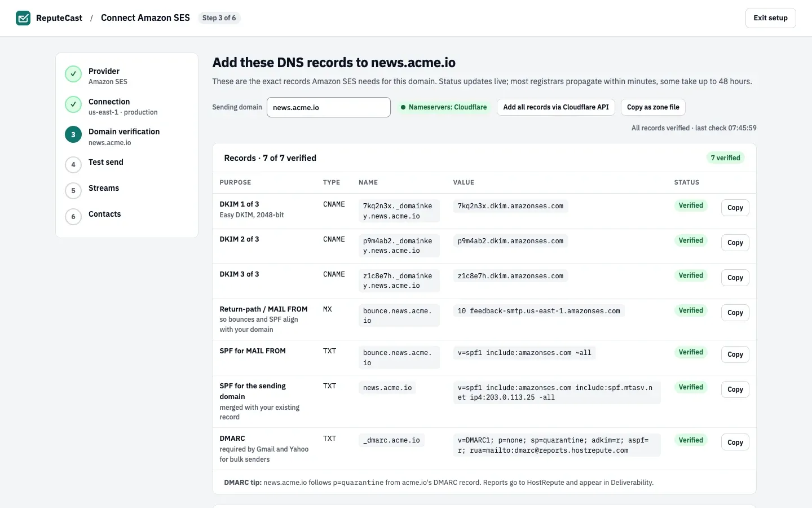Image resolution: width=812 pixels, height=508 pixels.
Task: Copy the SPF for MAIL FROM record
Action: tap(735, 354)
